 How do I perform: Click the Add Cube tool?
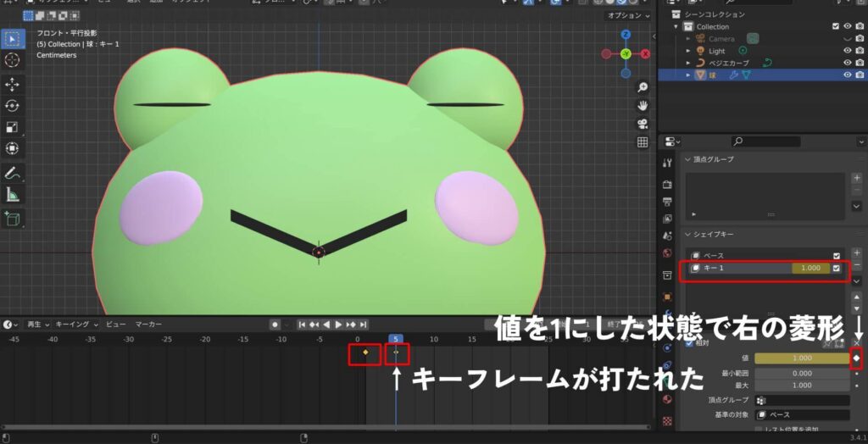(13, 219)
